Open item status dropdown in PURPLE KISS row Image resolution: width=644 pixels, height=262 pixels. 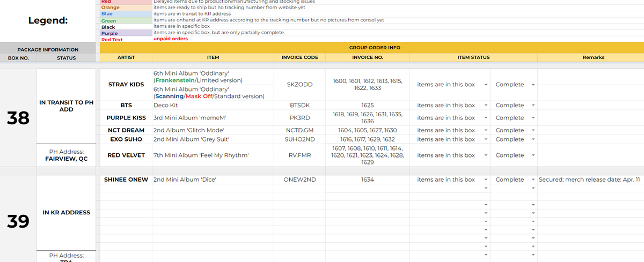[x=485, y=118]
